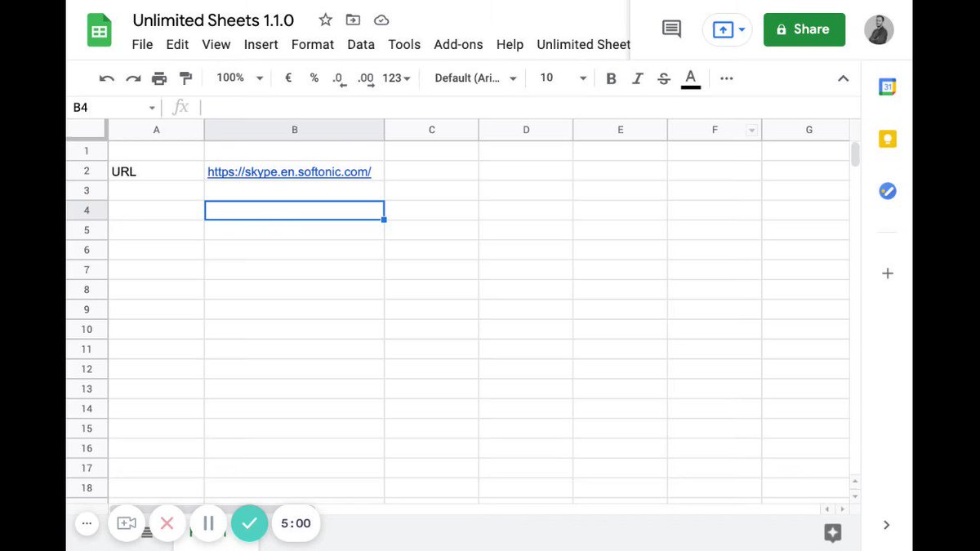Open the Google Sheets home icon
The width and height of the screenshot is (980, 551).
coord(100,31)
